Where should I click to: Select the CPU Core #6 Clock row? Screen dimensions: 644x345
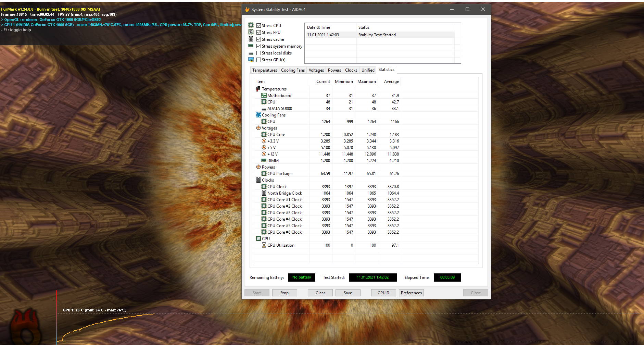366,232
